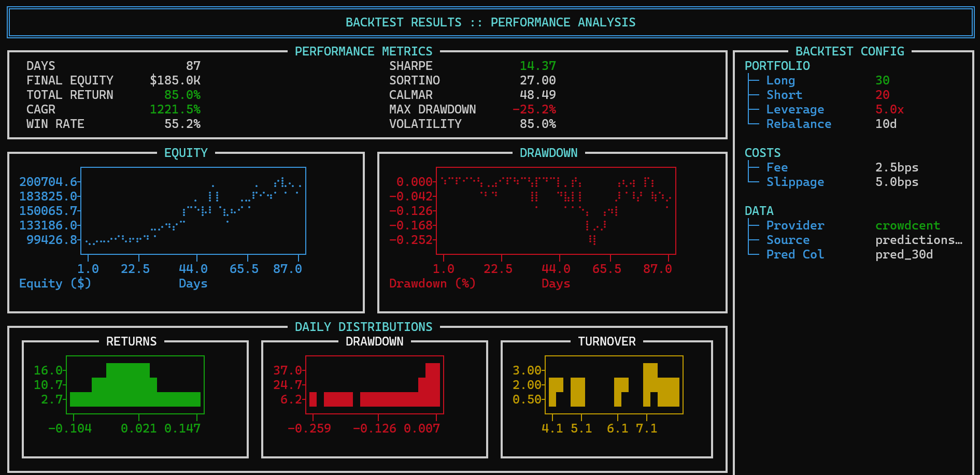
Task: Click the Provider item under DATA
Action: (x=795, y=225)
